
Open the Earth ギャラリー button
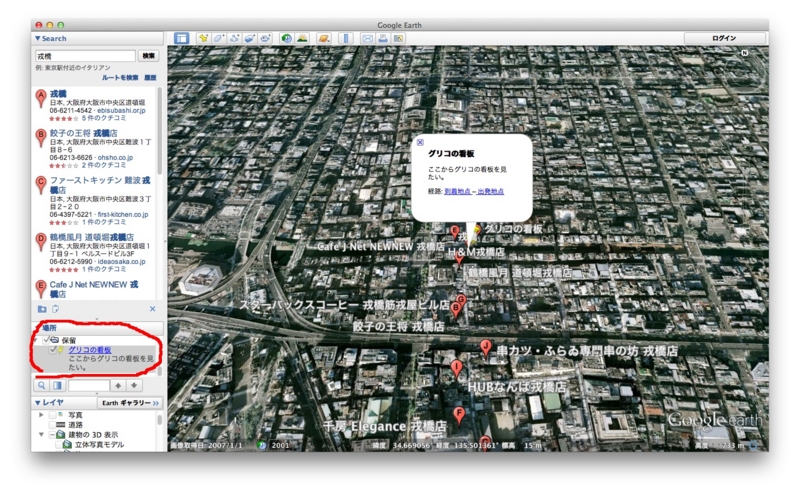[x=130, y=403]
